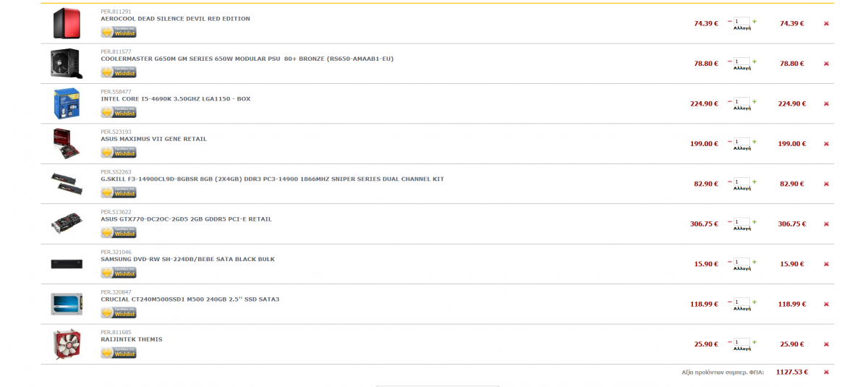Add Intel Core i5-4690K to Wishlist

pyautogui.click(x=119, y=113)
